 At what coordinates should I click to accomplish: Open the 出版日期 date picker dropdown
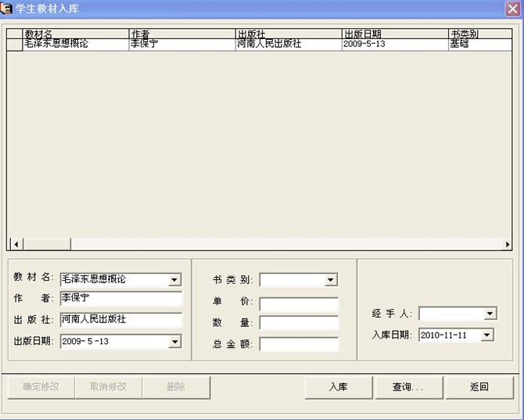174,342
